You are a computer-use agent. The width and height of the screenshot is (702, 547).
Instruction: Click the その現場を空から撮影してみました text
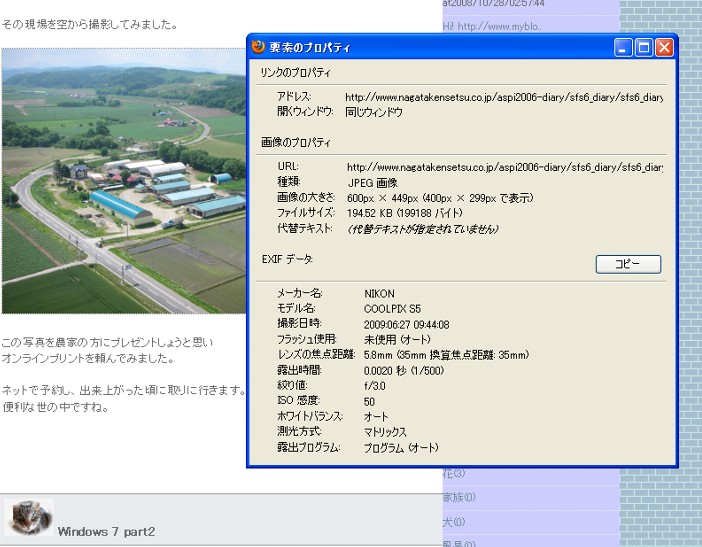[x=89, y=24]
